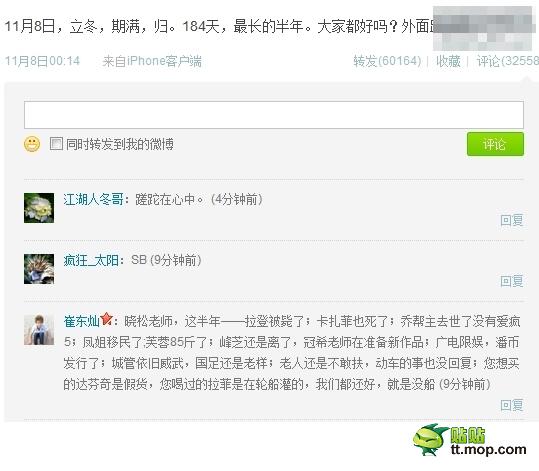Open the smiley emoticon picker
The width and height of the screenshot is (539, 471).
click(32, 144)
